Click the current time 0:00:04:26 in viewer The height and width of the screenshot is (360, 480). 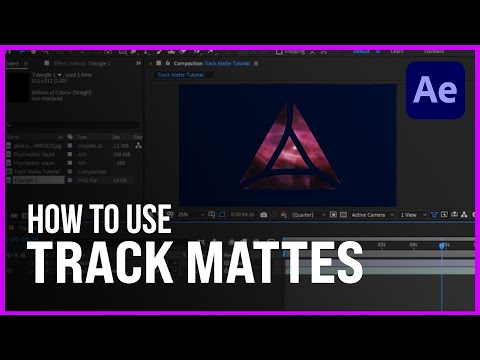(243, 215)
